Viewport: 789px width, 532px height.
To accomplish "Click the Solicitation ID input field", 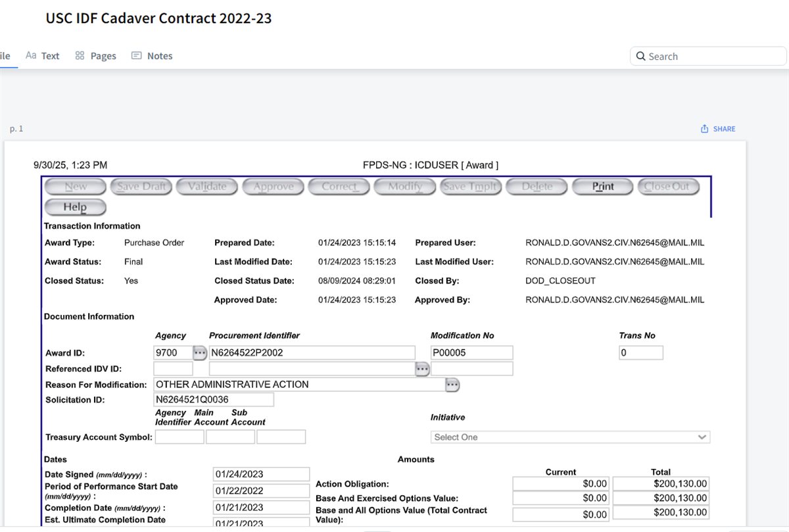I will pyautogui.click(x=213, y=400).
